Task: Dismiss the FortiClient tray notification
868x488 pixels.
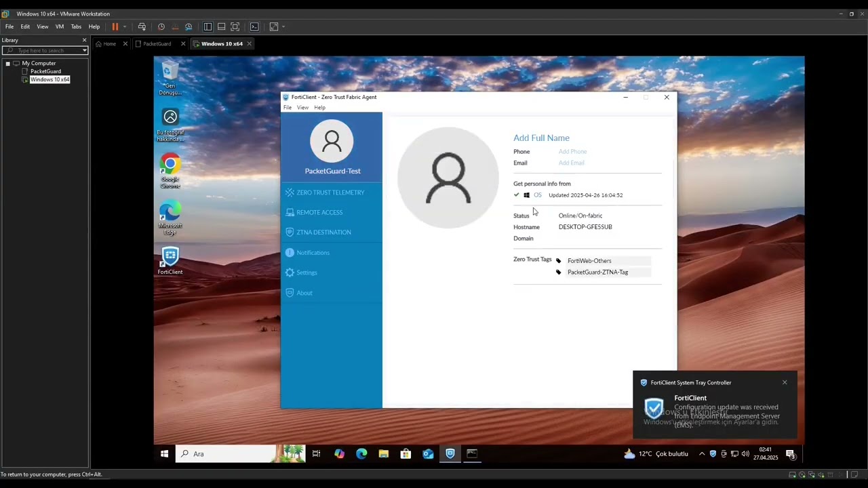Action: pyautogui.click(x=785, y=382)
